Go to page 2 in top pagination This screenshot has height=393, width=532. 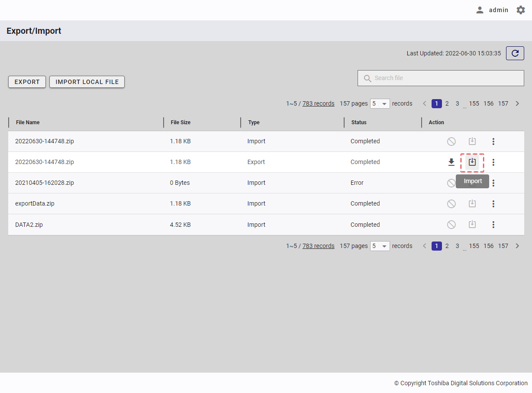pos(447,103)
